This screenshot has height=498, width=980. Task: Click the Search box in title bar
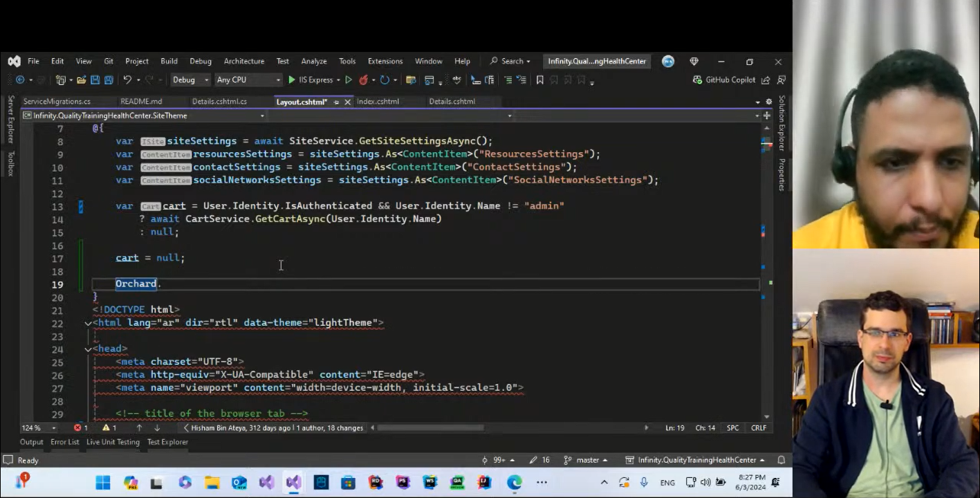pyautogui.click(x=510, y=62)
